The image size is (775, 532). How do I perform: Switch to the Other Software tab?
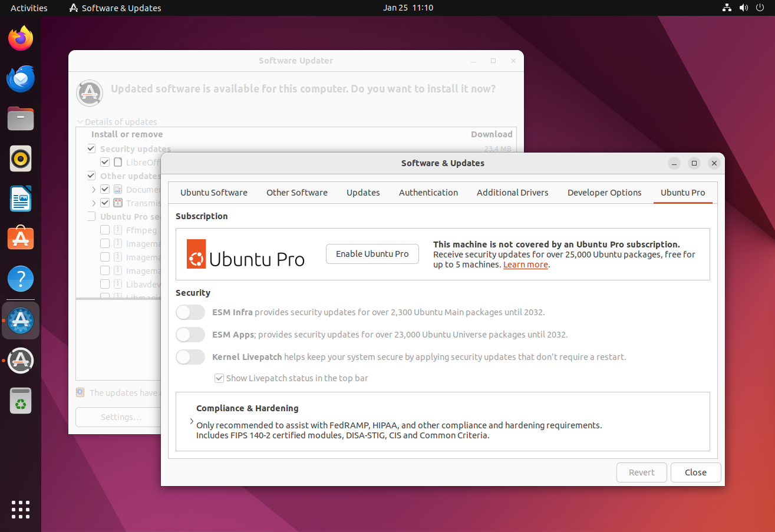297,193
